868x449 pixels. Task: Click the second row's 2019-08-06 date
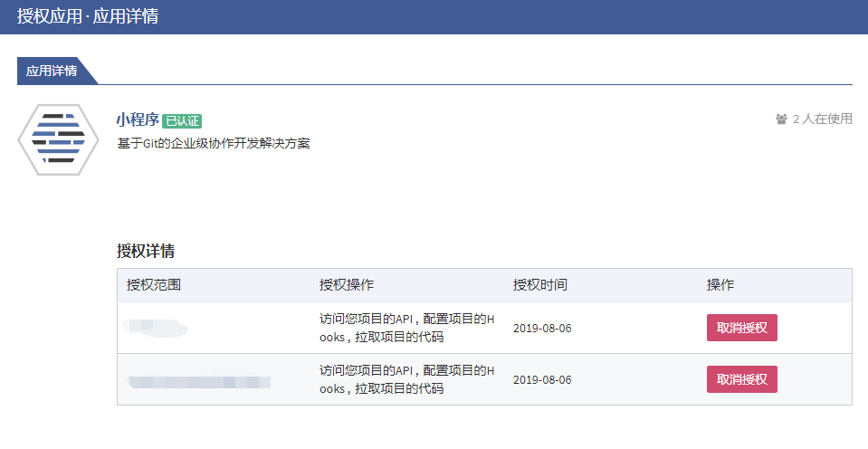tap(542, 379)
